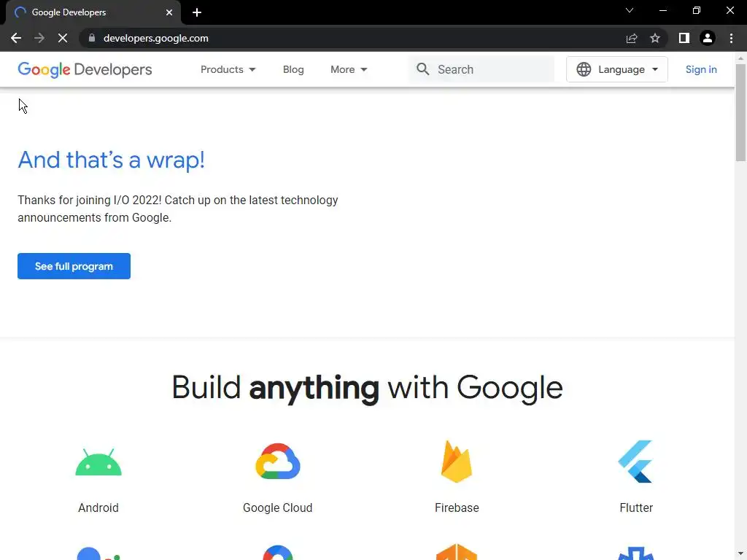Expand the Products menu

click(228, 69)
